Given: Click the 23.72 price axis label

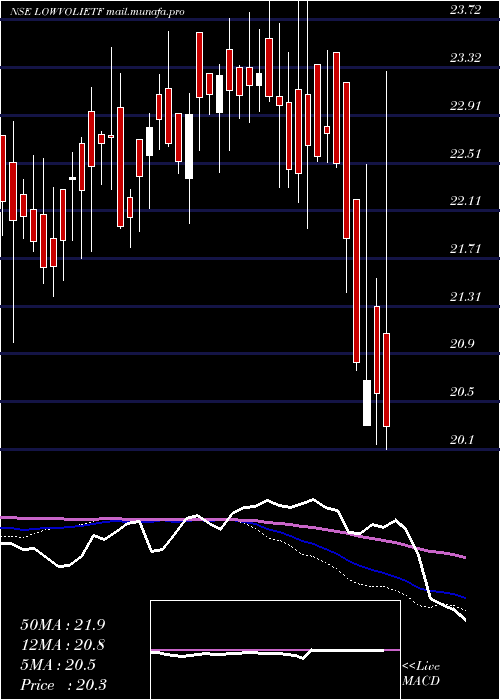Looking at the screenshot, I should click(466, 10).
